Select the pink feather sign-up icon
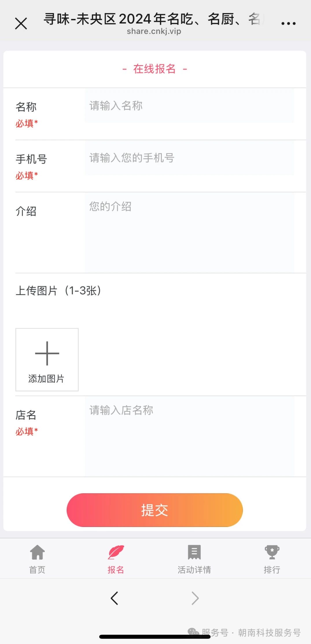311x644 pixels. [116, 552]
